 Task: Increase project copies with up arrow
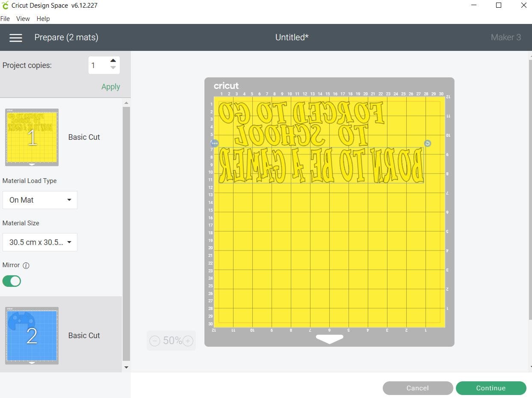pyautogui.click(x=113, y=61)
